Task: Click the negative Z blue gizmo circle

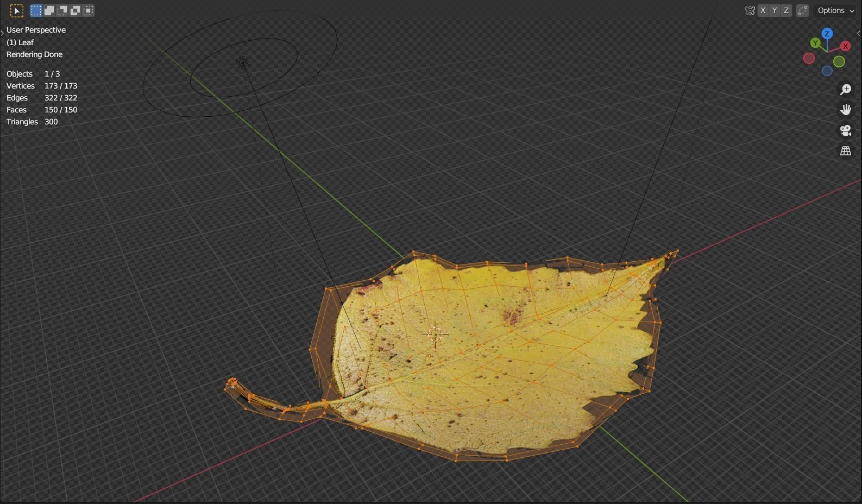Action: 827,71
